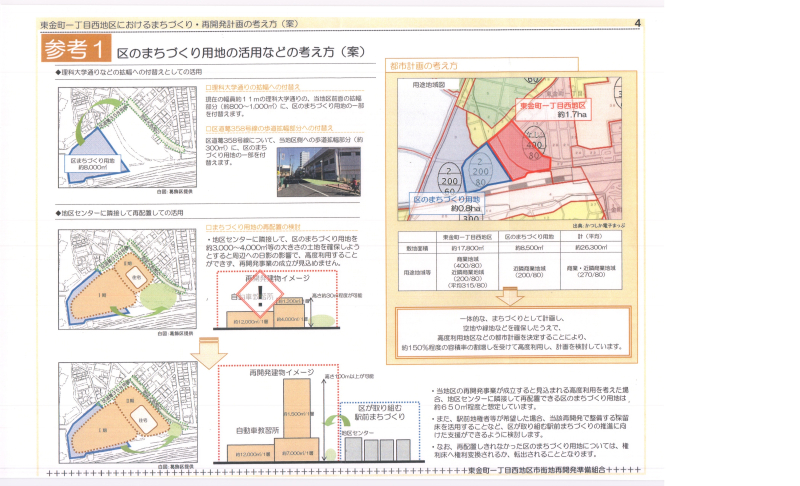Click the source note 出典：かつしか電子まっぷ
This screenshot has width=800, height=486.
(598, 225)
